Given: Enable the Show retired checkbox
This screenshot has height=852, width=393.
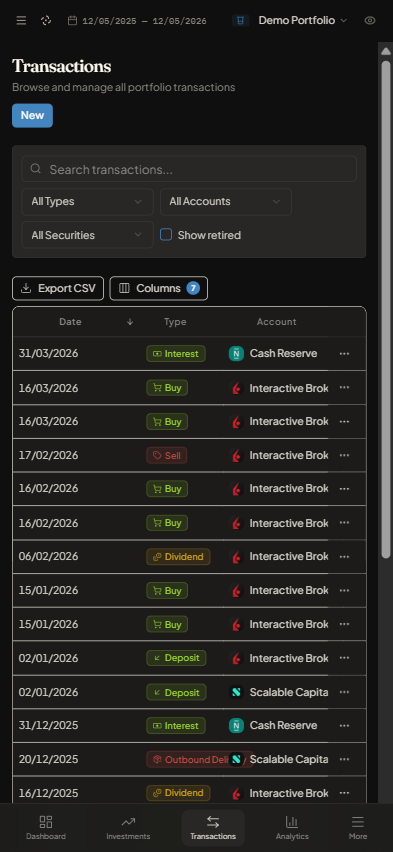Looking at the screenshot, I should click(166, 235).
